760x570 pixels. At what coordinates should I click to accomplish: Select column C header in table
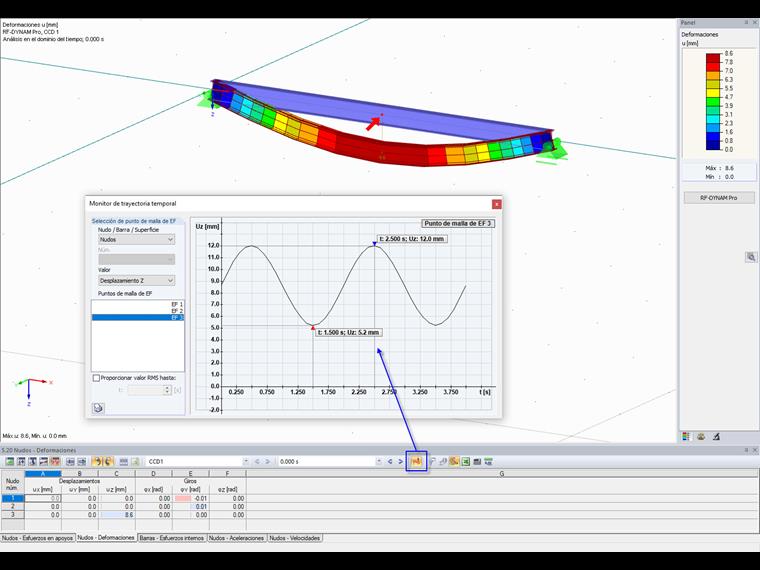pyautogui.click(x=117, y=474)
